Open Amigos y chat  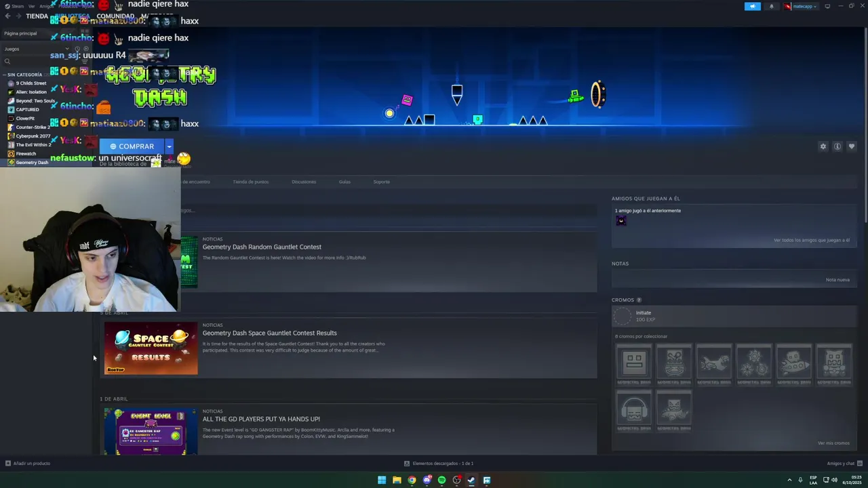pyautogui.click(x=844, y=464)
